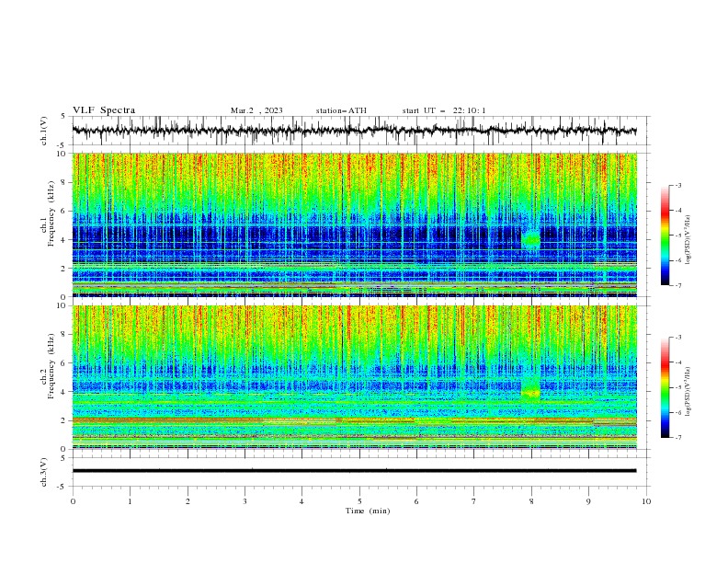Click the "-5" label on ch.1 color scale
Image resolution: width=728 pixels, height=563 pixels.
[x=678, y=236]
